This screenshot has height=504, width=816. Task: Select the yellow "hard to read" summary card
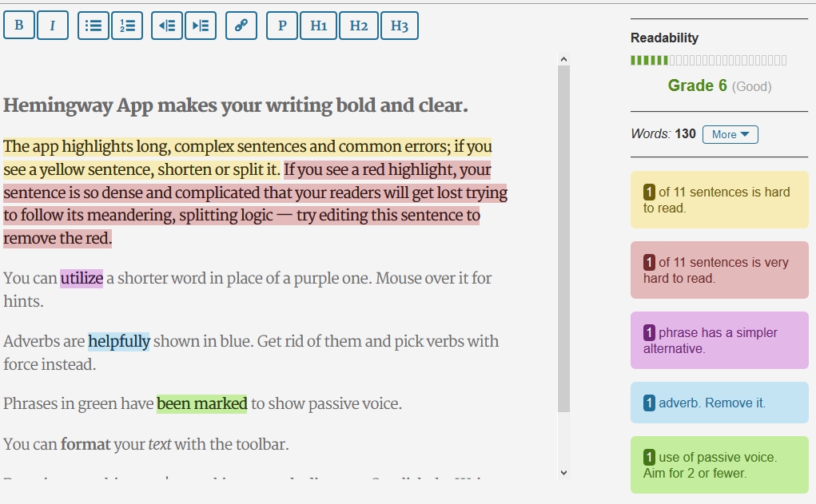pos(719,200)
